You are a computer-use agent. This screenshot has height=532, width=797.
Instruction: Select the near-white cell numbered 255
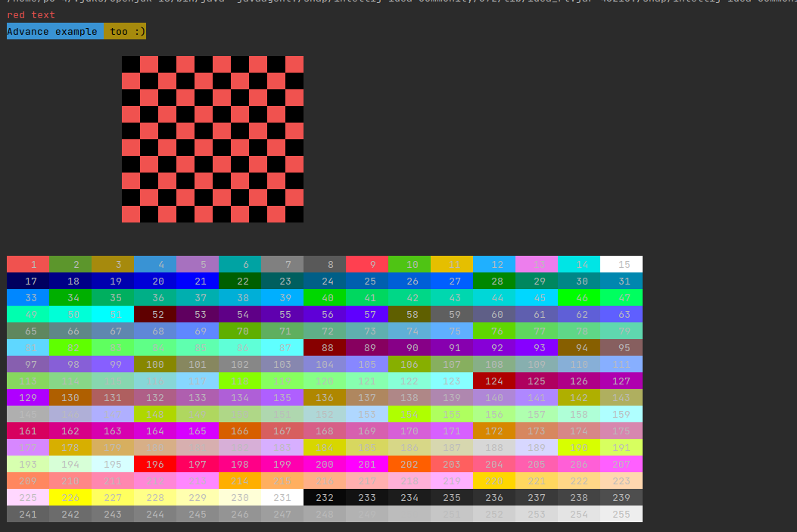coord(621,514)
